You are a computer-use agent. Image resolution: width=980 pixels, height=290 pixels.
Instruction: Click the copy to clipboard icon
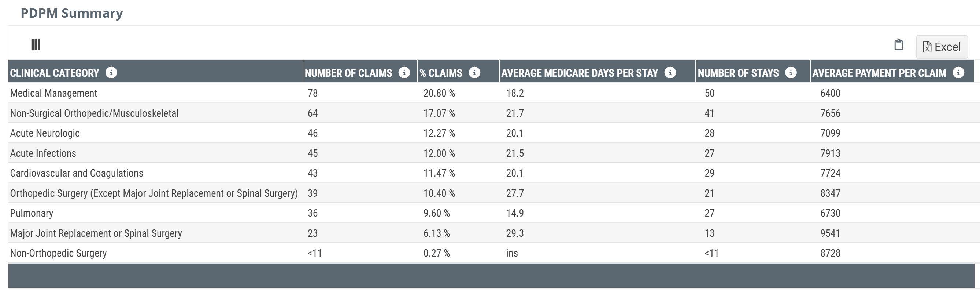899,45
